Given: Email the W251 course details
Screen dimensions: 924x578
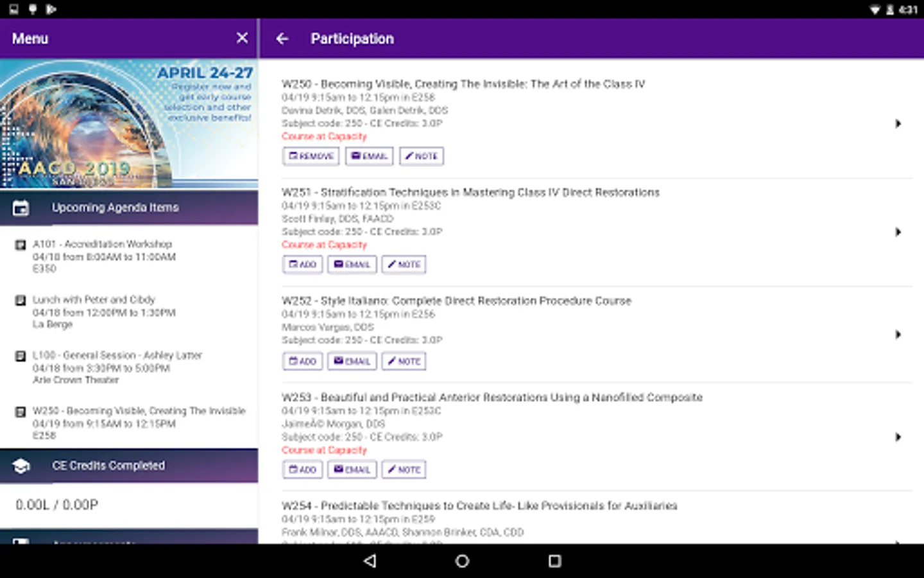Looking at the screenshot, I should [352, 265].
